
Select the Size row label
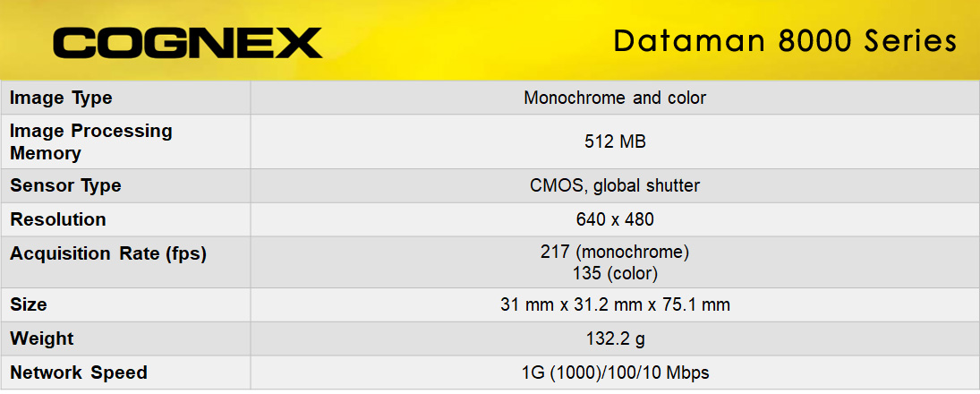click(29, 304)
